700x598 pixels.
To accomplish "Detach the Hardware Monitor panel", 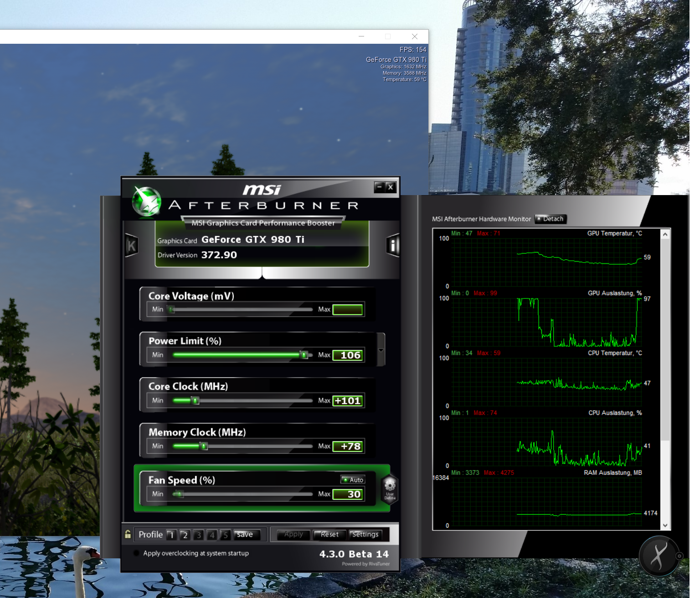I will pos(551,219).
